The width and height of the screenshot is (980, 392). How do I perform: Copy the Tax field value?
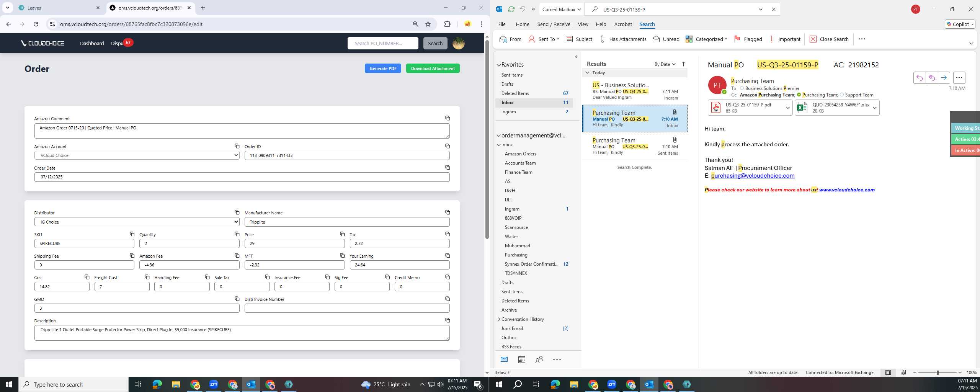[x=447, y=234]
